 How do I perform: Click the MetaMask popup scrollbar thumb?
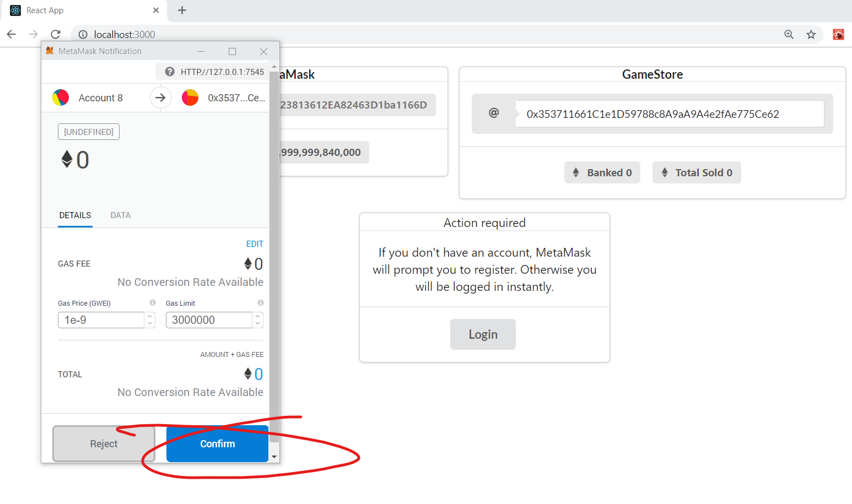coord(274,257)
